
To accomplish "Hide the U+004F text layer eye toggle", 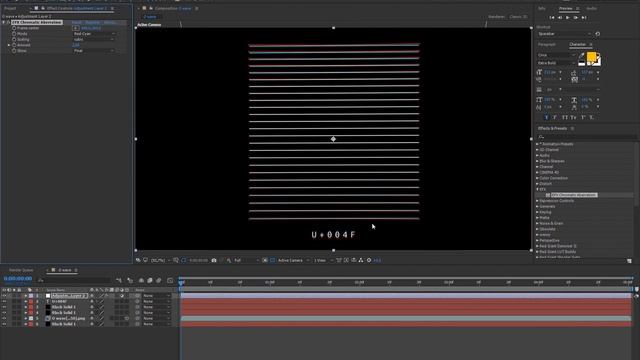I will (x=4, y=301).
